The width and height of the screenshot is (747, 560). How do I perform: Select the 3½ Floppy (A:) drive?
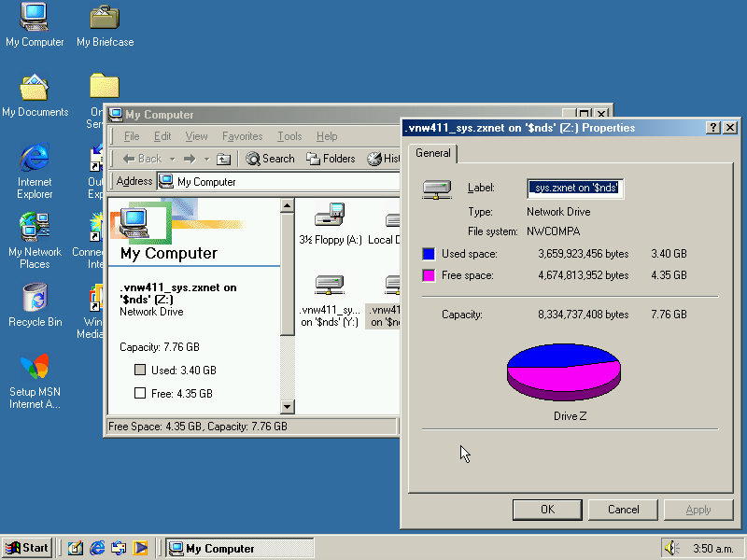pos(330,224)
